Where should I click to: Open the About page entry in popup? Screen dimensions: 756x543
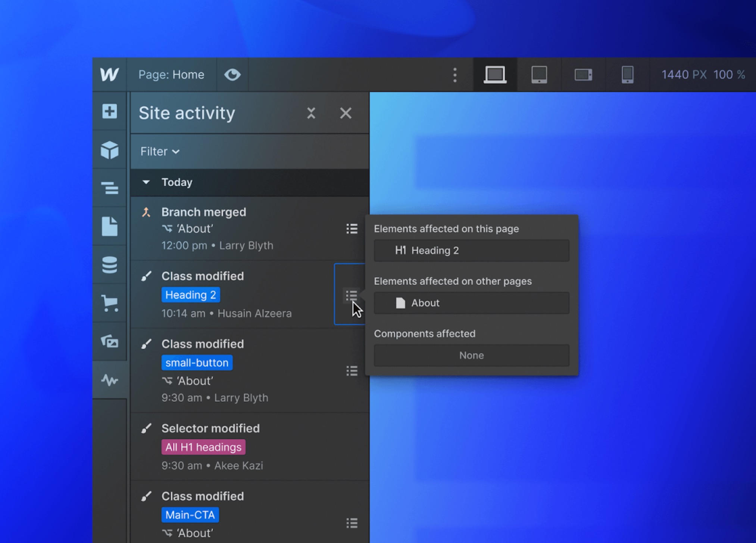[x=471, y=303]
